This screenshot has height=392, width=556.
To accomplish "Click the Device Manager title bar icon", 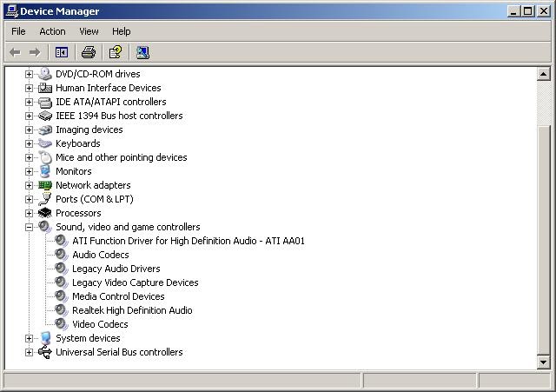I will click(12, 11).
